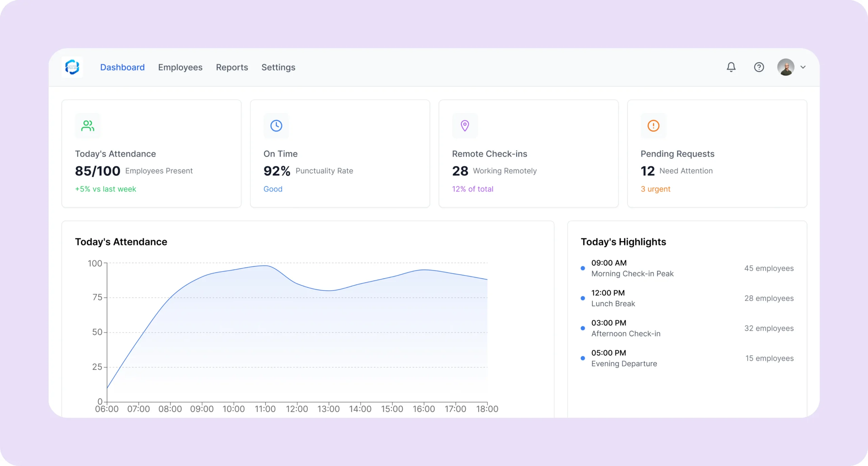The height and width of the screenshot is (466, 868).
Task: Click the orange pending requests alert icon
Action: click(653, 126)
